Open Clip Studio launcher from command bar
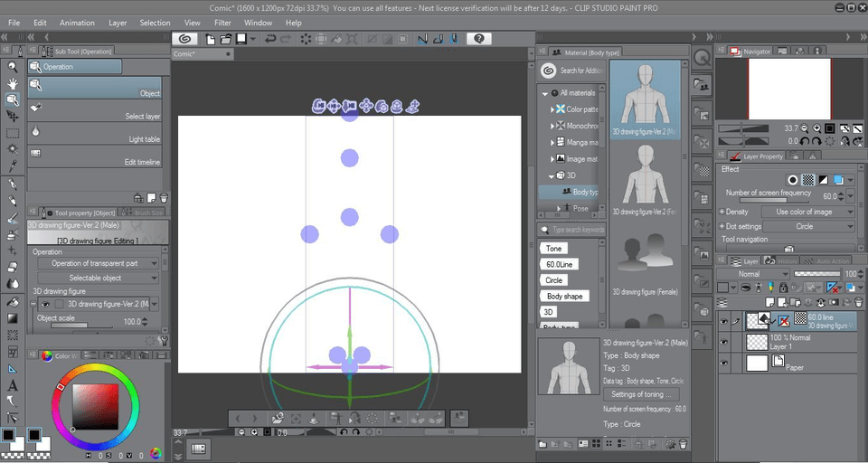The image size is (868, 463). coord(184,39)
